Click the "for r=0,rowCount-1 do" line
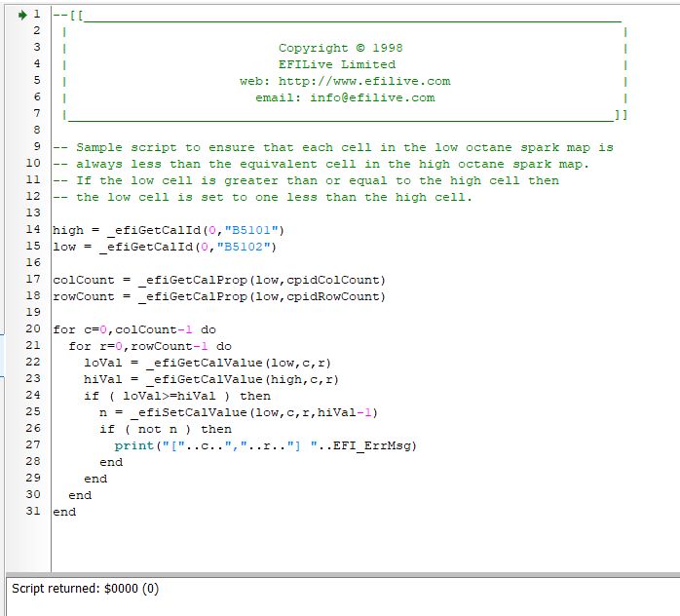 tap(150, 346)
